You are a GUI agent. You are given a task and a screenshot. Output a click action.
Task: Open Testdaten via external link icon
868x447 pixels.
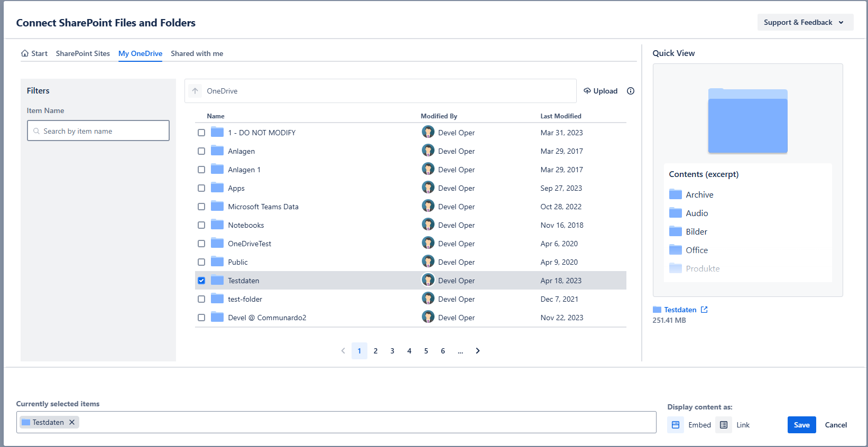pyautogui.click(x=704, y=310)
